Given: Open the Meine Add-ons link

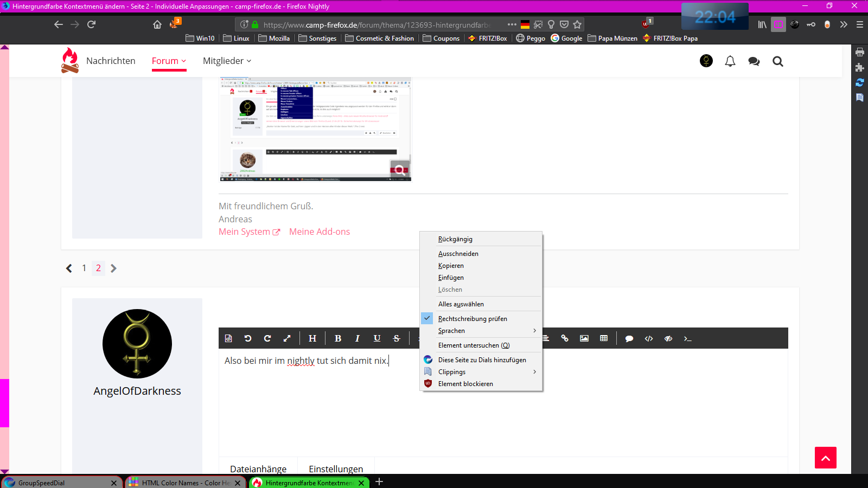Looking at the screenshot, I should click(x=320, y=232).
